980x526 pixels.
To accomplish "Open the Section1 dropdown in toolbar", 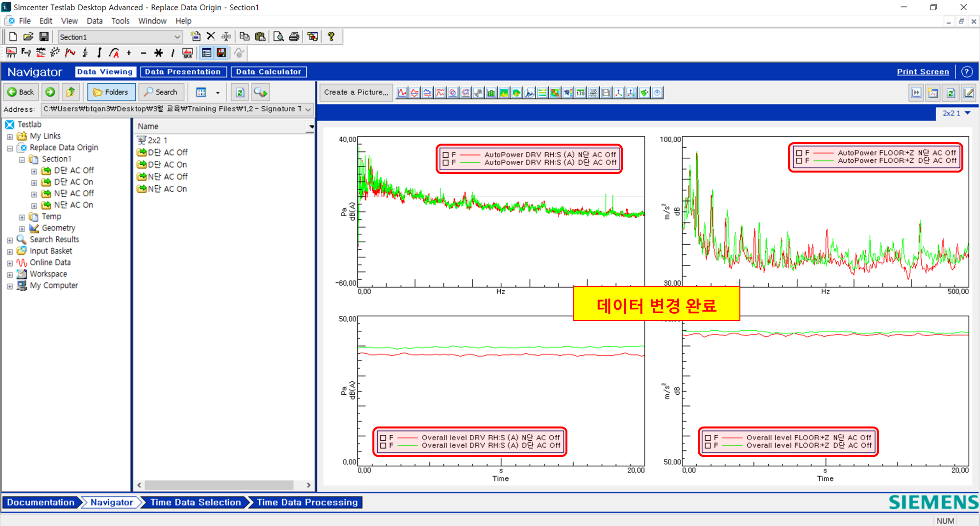I will pos(177,37).
